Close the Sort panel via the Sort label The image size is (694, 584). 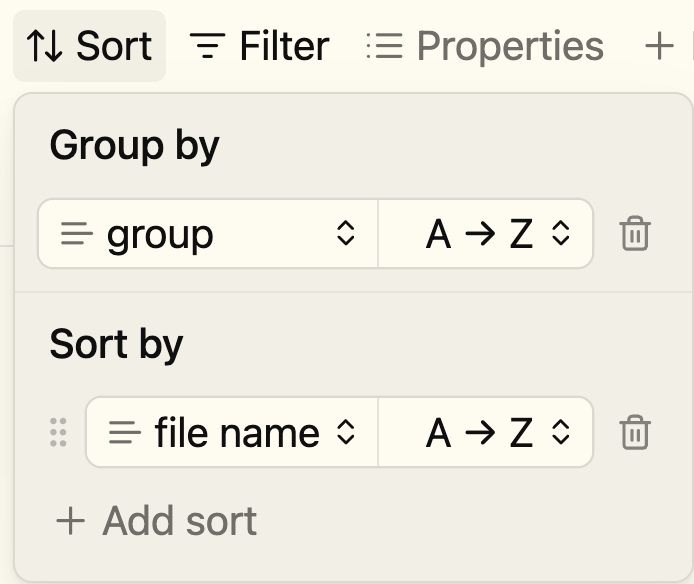pyautogui.click(x=114, y=46)
